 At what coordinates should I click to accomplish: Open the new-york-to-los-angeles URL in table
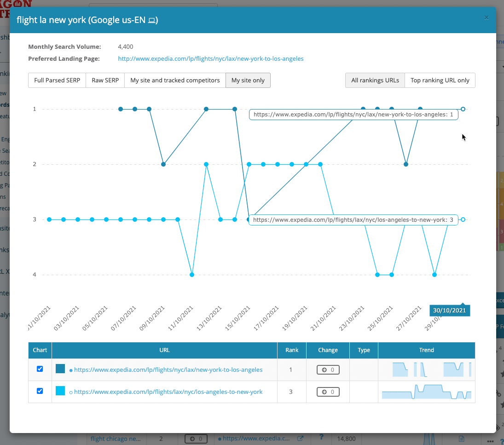(x=168, y=370)
